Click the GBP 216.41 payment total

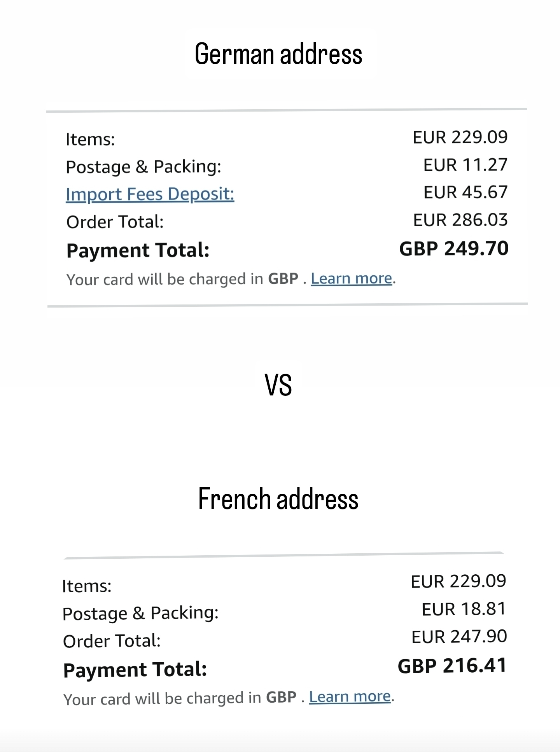tap(452, 666)
